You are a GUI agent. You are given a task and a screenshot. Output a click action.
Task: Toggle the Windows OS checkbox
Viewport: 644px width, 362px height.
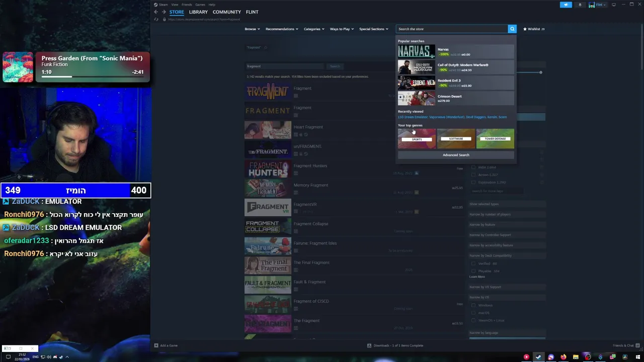coord(473,305)
